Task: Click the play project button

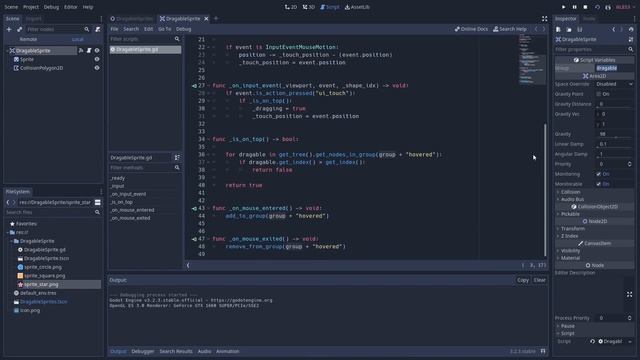Action: 563,7
